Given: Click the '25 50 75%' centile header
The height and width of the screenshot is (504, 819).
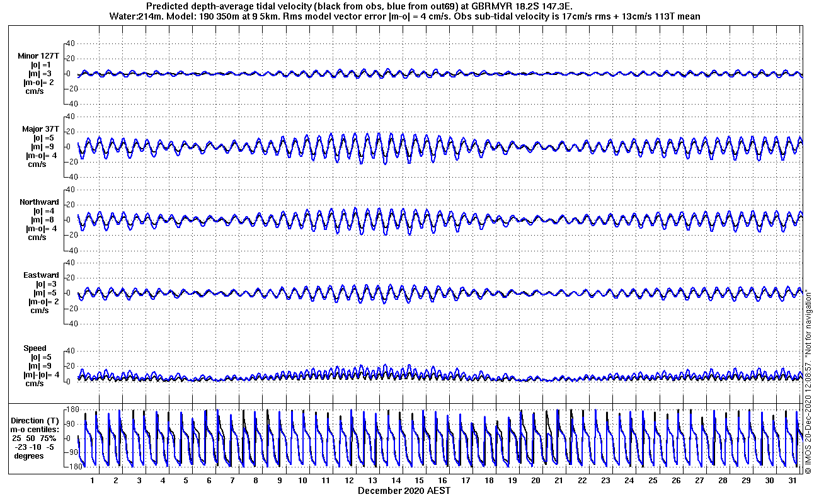Looking at the screenshot, I should [34, 438].
